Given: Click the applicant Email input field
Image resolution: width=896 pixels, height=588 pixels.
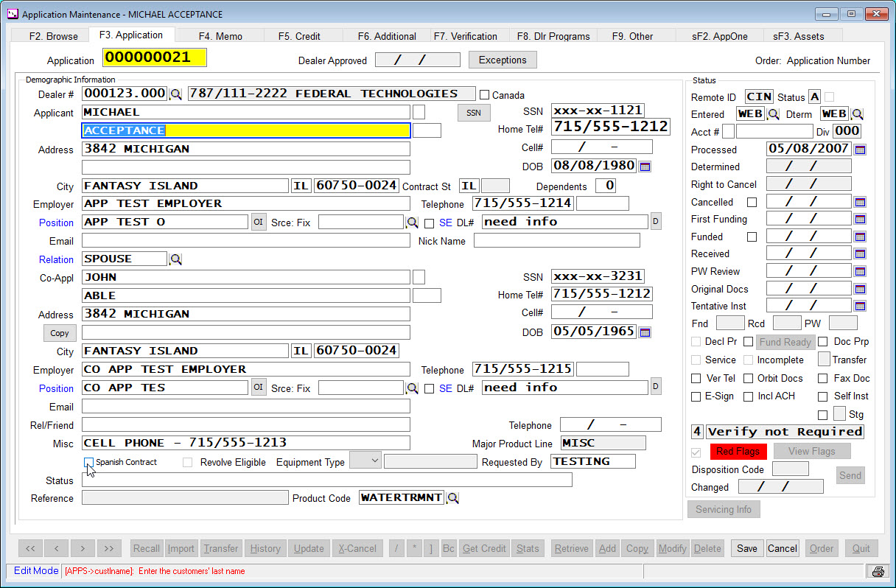Looking at the screenshot, I should coord(245,241).
